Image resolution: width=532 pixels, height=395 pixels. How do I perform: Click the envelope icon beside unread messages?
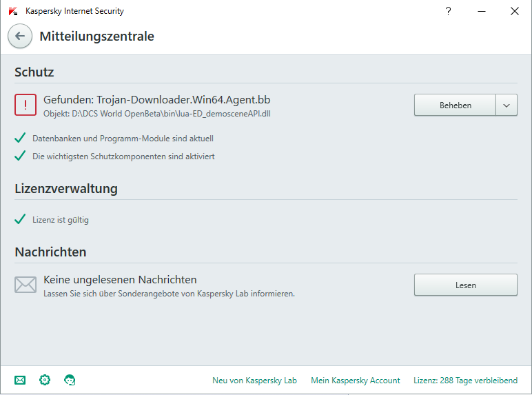pos(25,285)
